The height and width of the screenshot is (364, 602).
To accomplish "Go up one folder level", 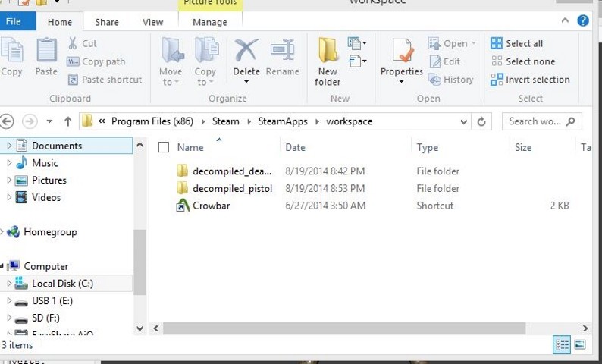I will [x=68, y=122].
